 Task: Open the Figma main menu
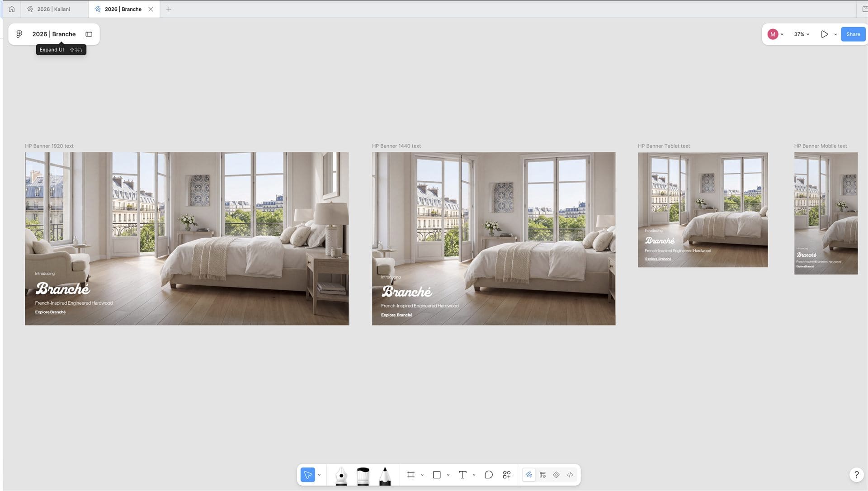(19, 34)
